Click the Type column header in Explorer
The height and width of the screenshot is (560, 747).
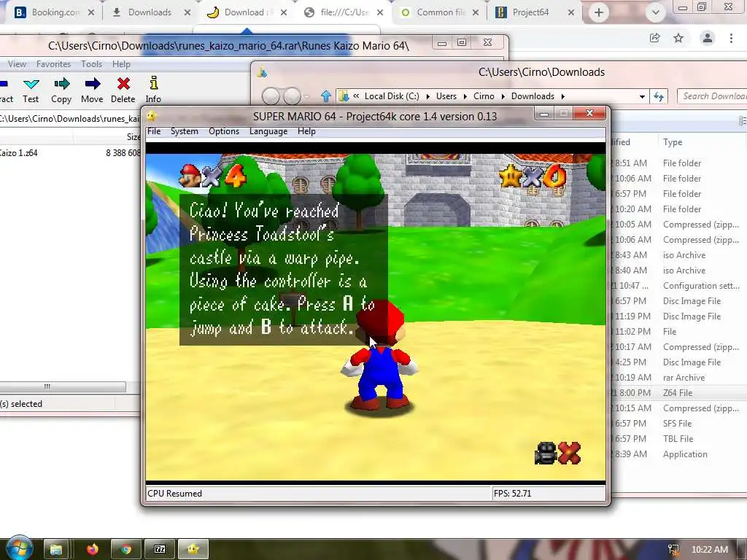point(673,142)
